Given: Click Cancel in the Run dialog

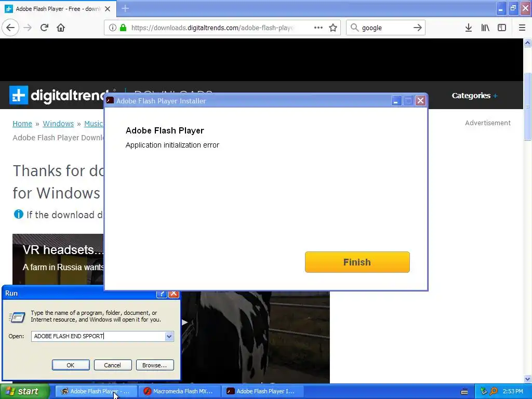Looking at the screenshot, I should coord(112,365).
